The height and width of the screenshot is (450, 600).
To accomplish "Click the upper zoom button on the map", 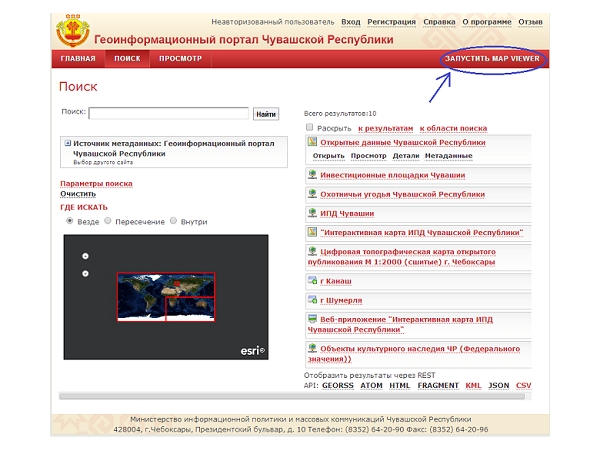I will pyautogui.click(x=85, y=256).
